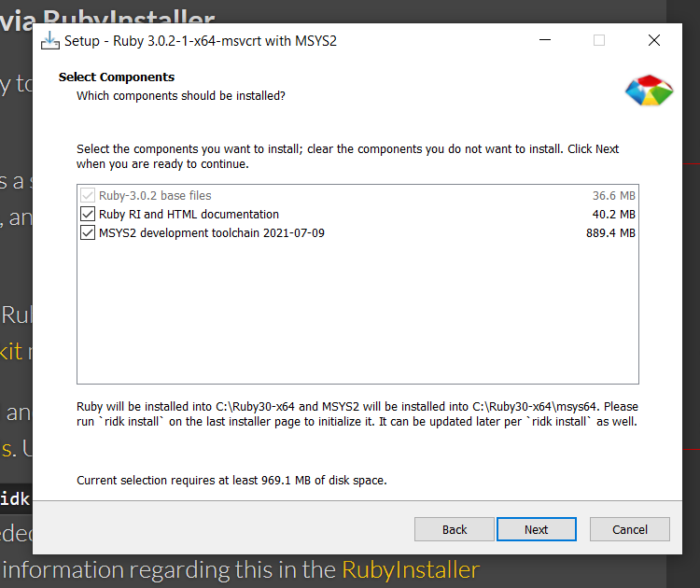The height and width of the screenshot is (588, 700).
Task: Click the disk space requirement text
Action: [x=231, y=481]
